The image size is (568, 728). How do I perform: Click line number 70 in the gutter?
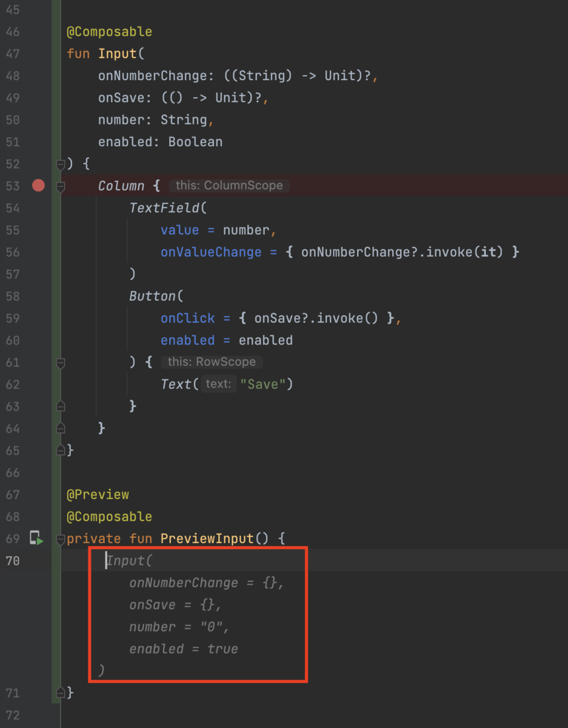pos(13,561)
